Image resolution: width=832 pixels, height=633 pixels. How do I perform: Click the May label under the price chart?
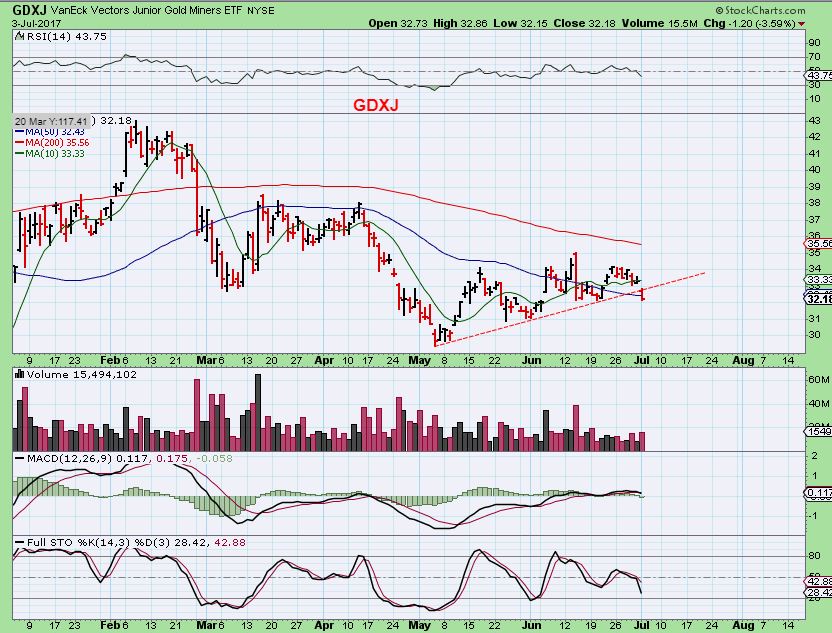420,360
